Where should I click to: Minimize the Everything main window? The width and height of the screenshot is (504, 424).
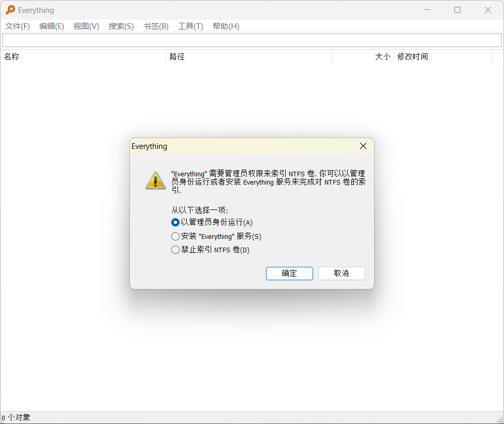pos(427,10)
